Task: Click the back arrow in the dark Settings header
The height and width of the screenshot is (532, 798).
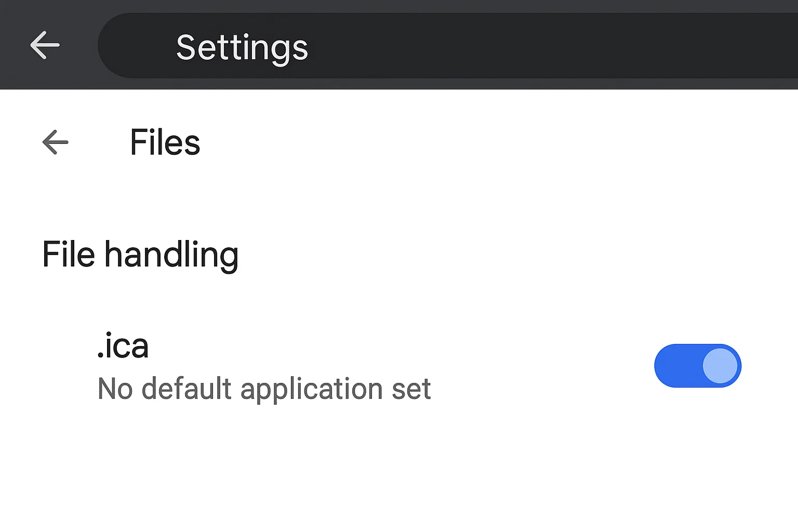Action: pos(45,45)
